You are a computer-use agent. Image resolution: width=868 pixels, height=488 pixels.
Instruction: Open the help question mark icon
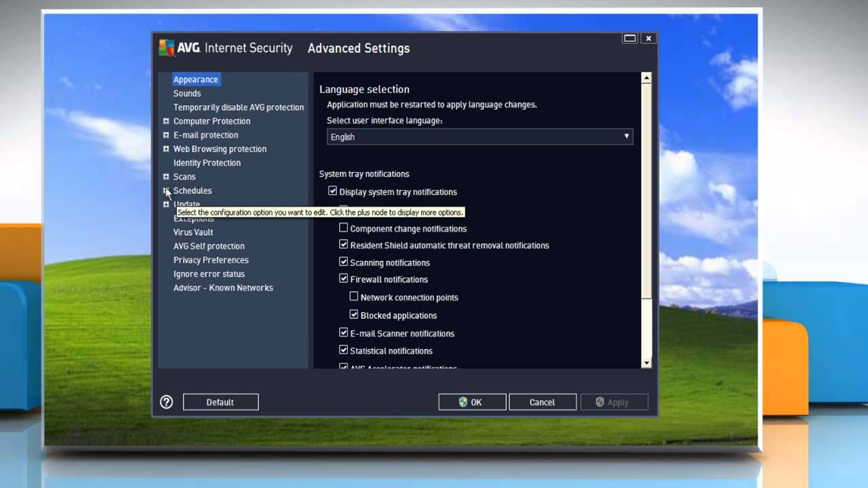pos(166,402)
